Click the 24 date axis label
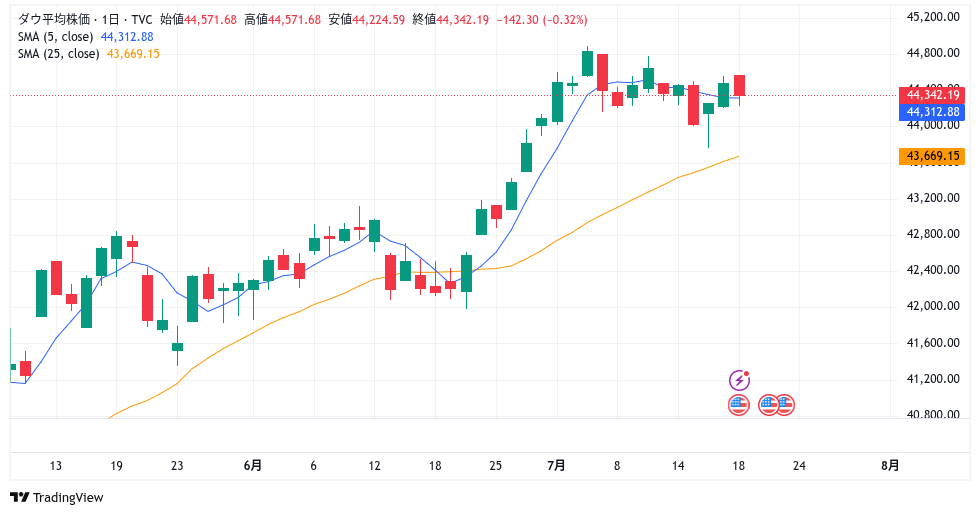Viewport: 980px width, 515px height. click(x=799, y=466)
